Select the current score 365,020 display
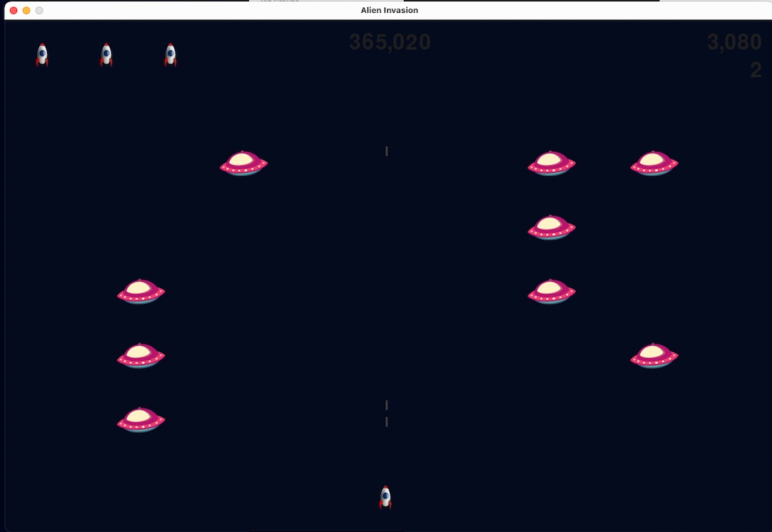This screenshot has height=532, width=772. pyautogui.click(x=389, y=42)
